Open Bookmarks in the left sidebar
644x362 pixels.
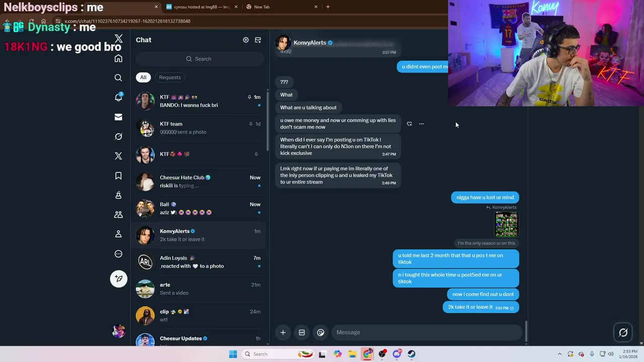pos(118,175)
